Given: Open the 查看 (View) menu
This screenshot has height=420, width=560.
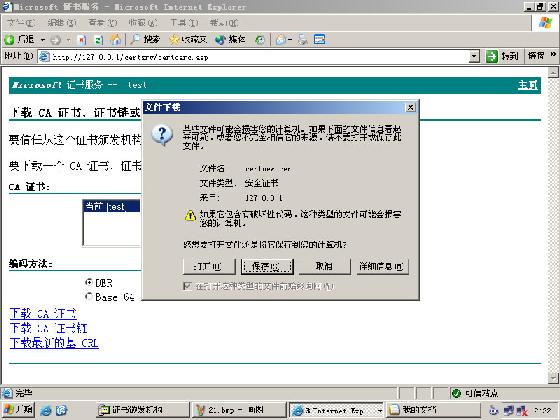Looking at the screenshot, I should pos(103,23).
